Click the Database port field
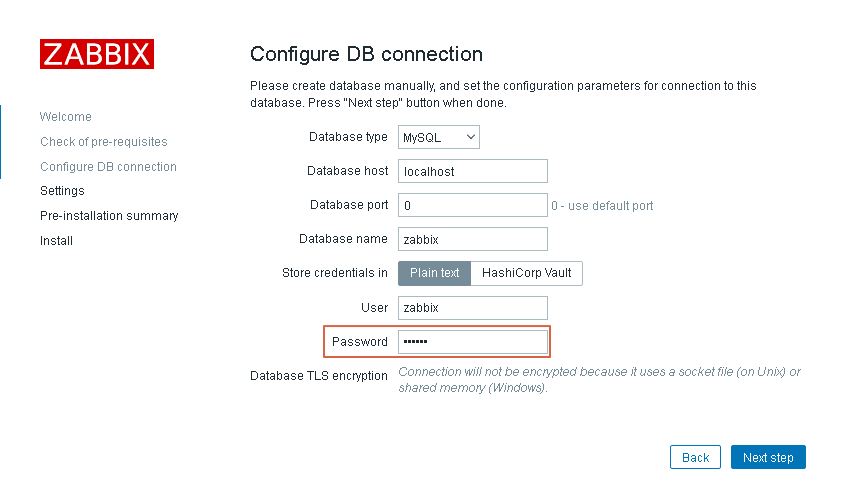This screenshot has width=848, height=500. point(472,205)
